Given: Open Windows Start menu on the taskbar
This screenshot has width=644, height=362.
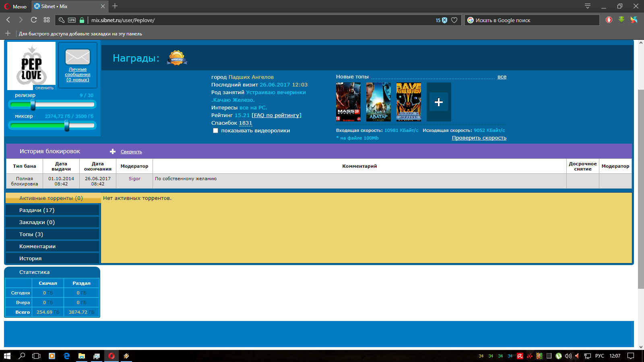Looking at the screenshot, I should point(7,356).
